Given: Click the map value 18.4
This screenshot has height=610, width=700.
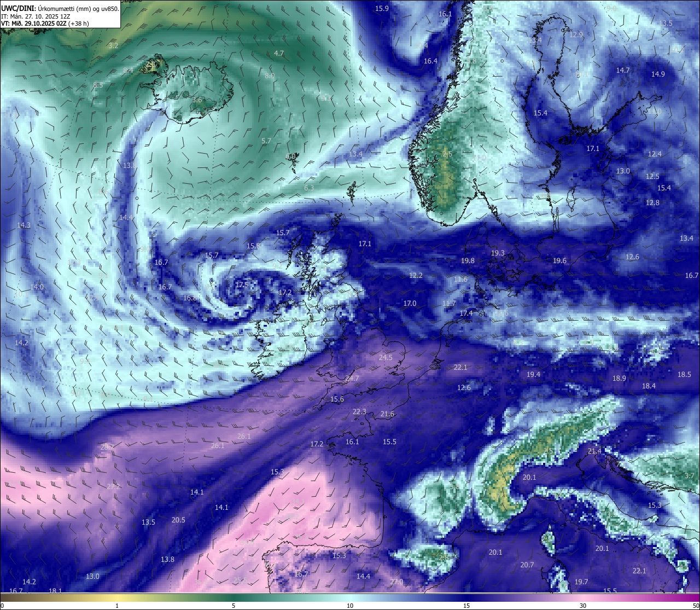Looking at the screenshot, I should 649,386.
